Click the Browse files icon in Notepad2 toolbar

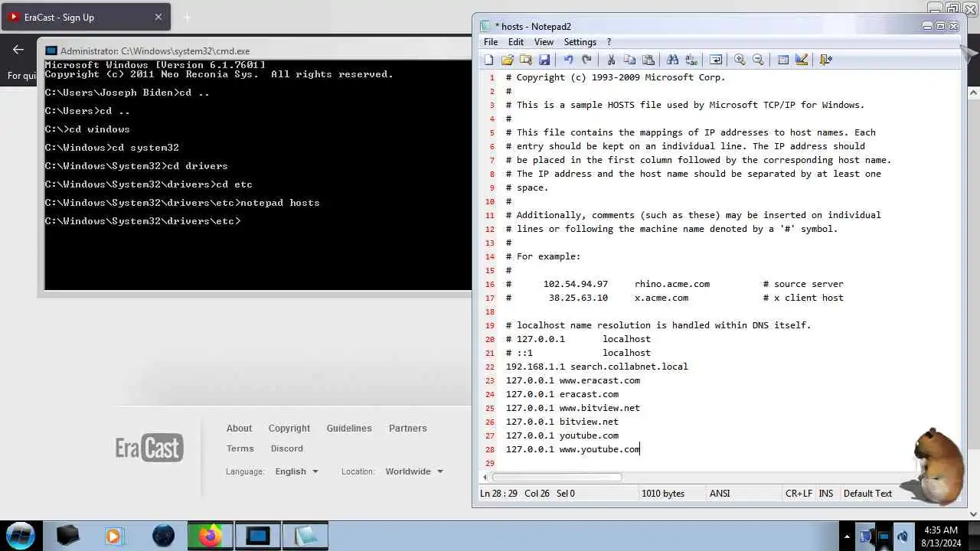[x=525, y=60]
